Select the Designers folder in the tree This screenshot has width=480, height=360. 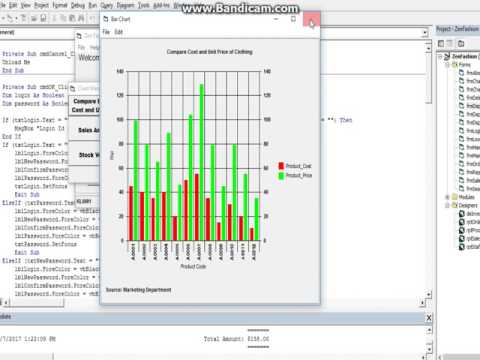[x=468, y=205]
